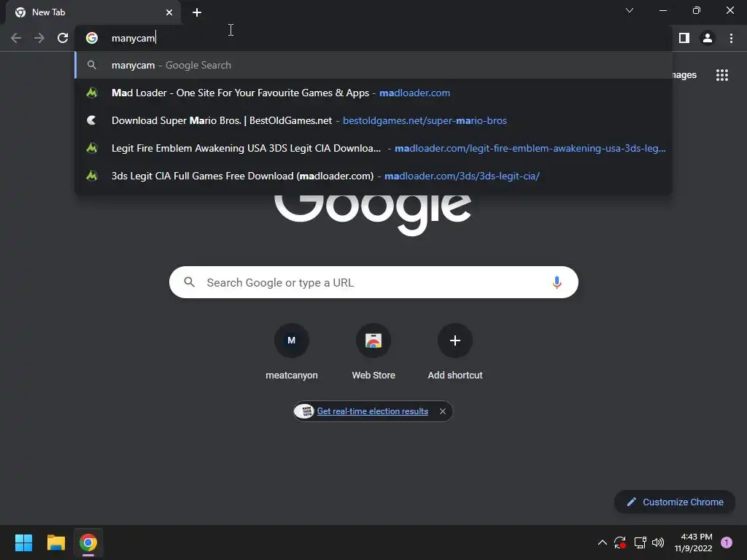The width and height of the screenshot is (747, 560).
Task: Select 'manycam - Google Search' suggestion
Action: click(x=373, y=65)
